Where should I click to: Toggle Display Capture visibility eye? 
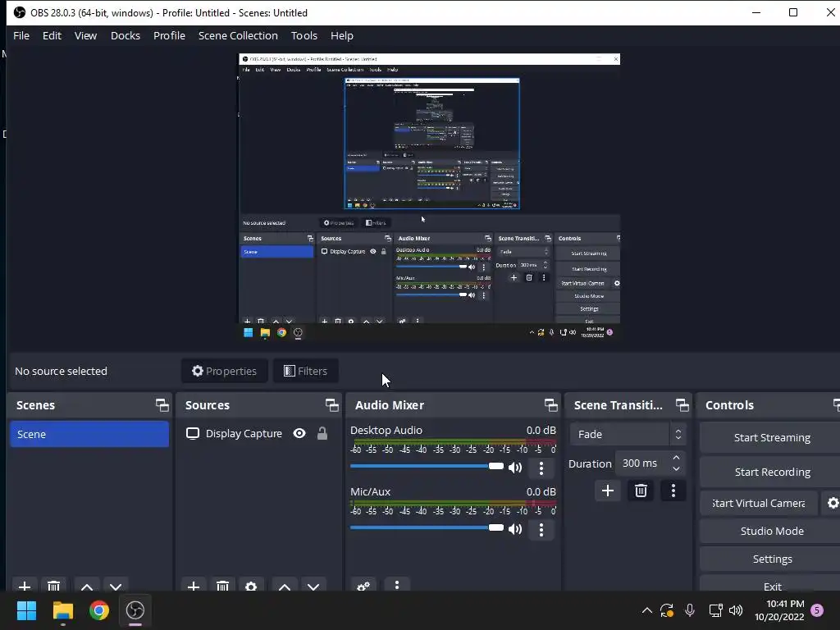(299, 433)
